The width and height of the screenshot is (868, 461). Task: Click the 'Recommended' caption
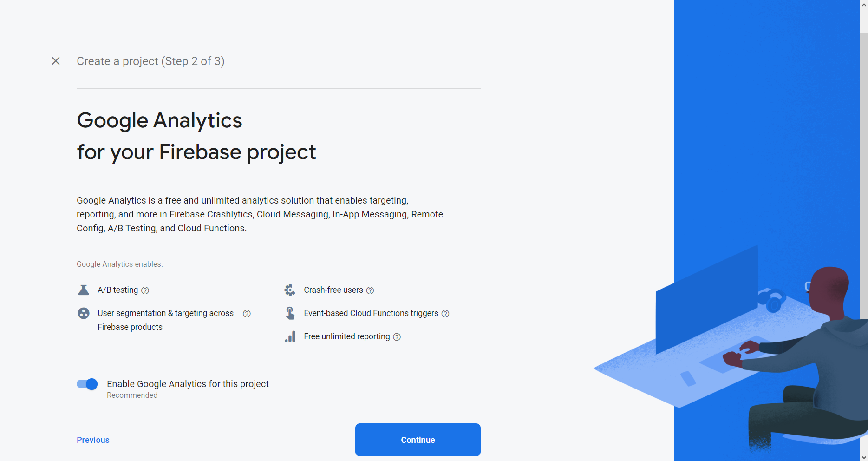coord(132,395)
